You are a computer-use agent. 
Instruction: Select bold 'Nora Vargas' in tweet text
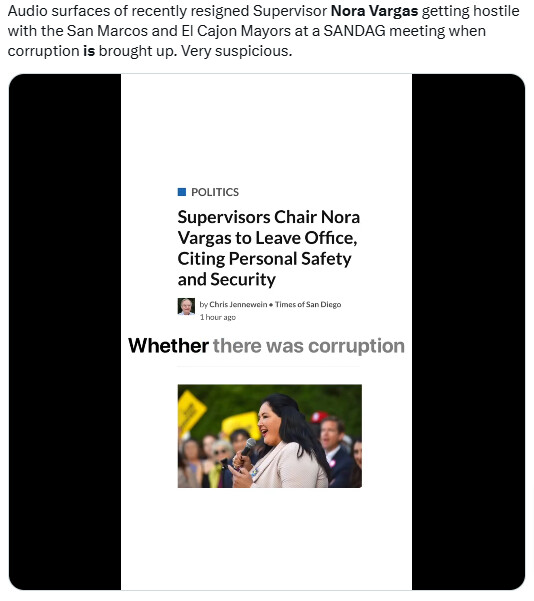[374, 11]
